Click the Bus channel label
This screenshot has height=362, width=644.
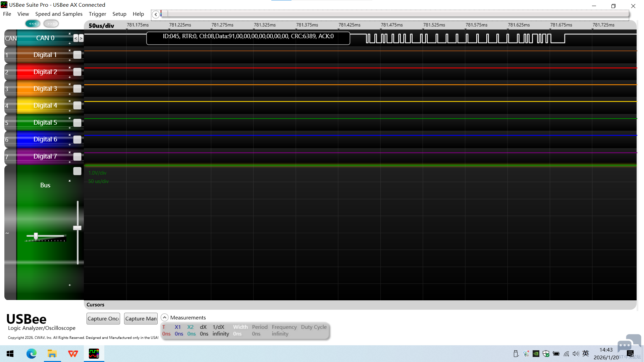(x=45, y=185)
